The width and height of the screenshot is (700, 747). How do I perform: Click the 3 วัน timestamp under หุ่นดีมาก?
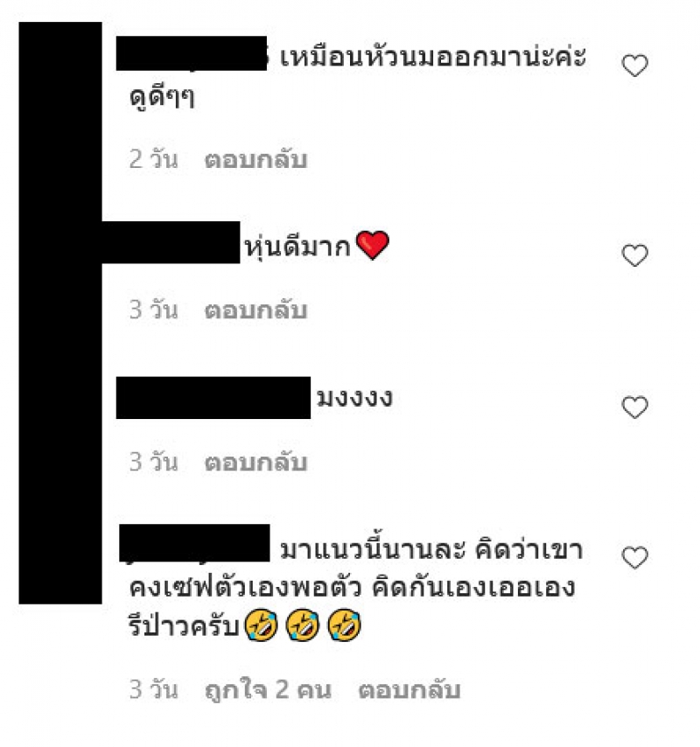[153, 310]
